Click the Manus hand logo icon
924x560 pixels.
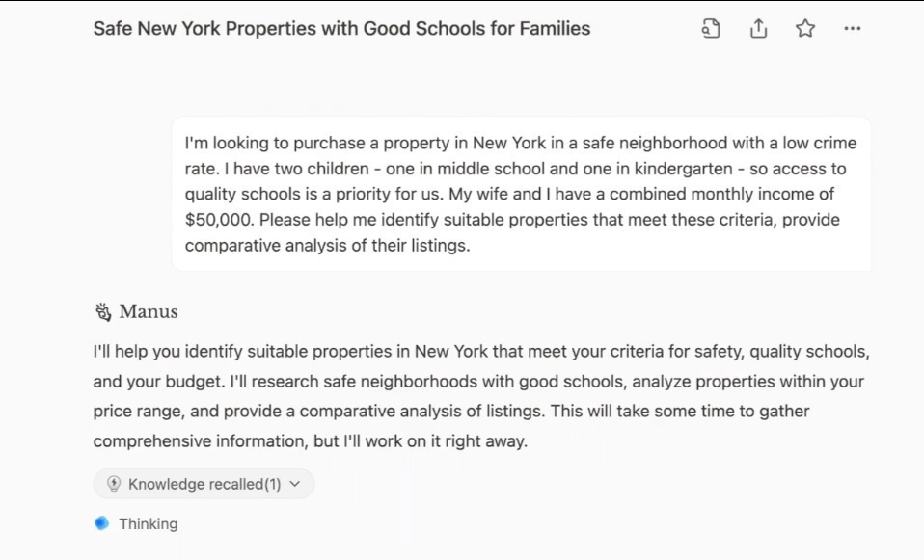103,311
